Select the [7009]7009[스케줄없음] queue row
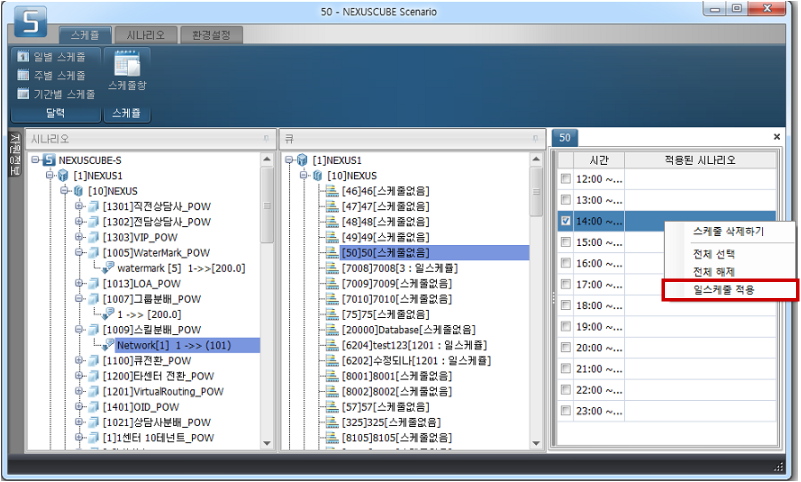This screenshot has width=801, height=482. 397,283
